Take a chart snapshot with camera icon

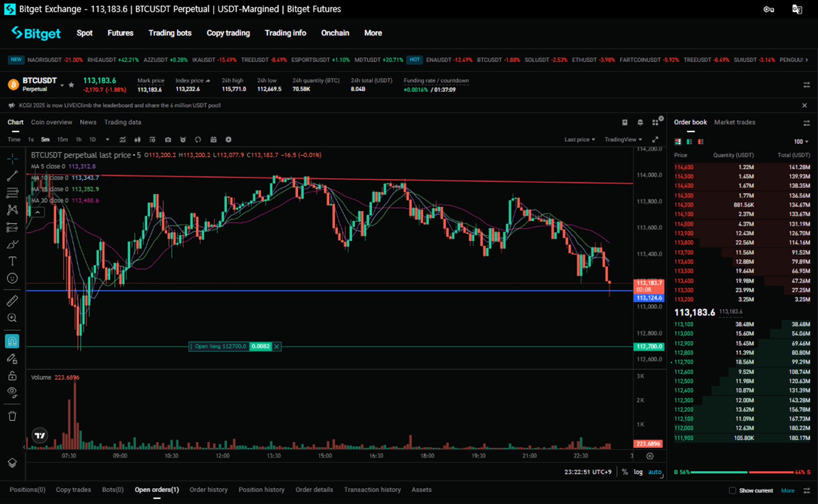point(168,140)
